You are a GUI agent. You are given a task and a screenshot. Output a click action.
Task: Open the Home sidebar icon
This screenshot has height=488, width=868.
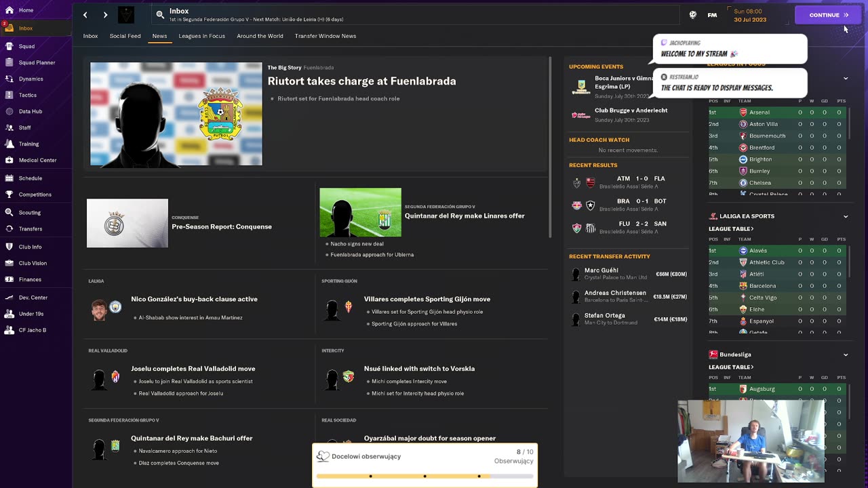(x=9, y=10)
